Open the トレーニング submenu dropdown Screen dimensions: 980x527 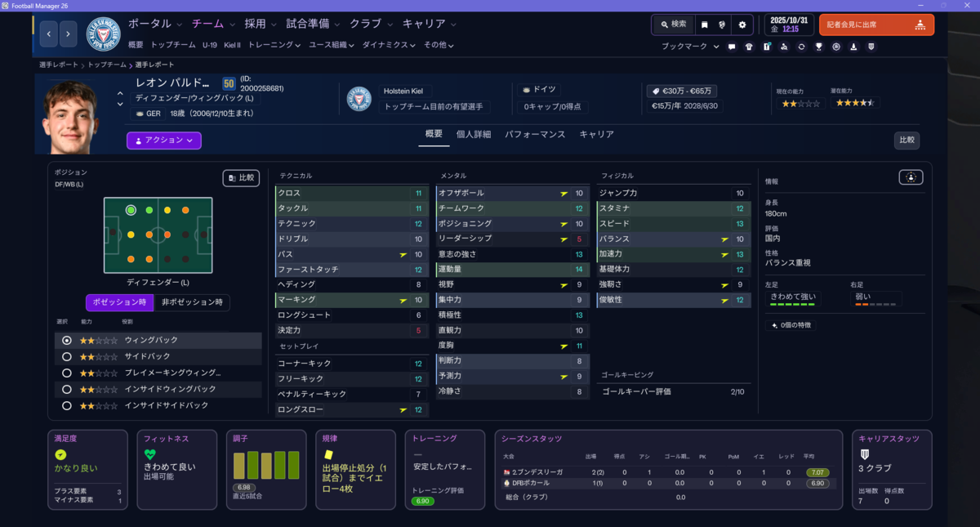point(274,46)
